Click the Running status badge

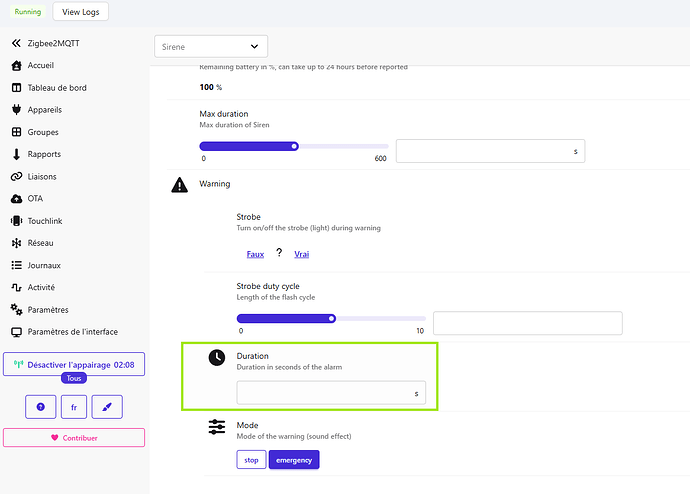coord(28,12)
